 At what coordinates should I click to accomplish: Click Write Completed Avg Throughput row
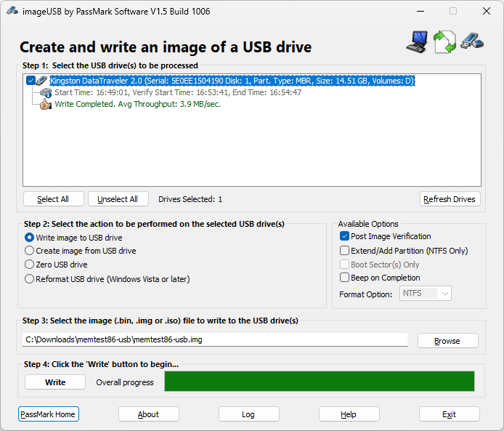pos(137,104)
